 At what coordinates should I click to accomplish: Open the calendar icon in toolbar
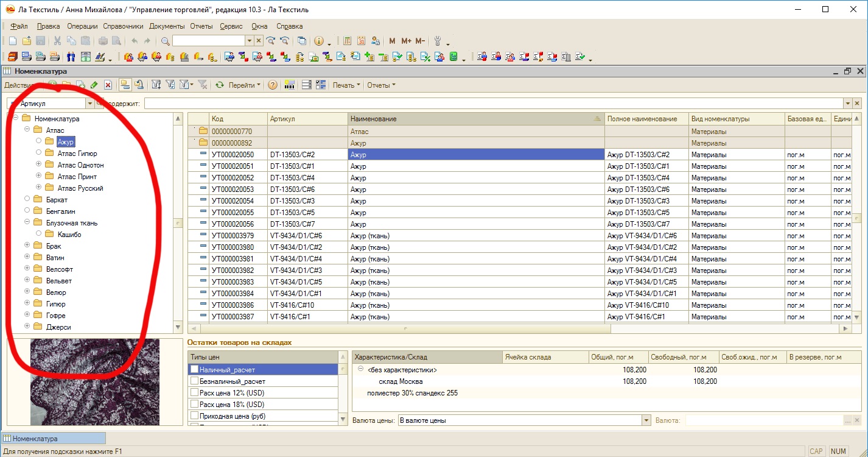coord(362,41)
